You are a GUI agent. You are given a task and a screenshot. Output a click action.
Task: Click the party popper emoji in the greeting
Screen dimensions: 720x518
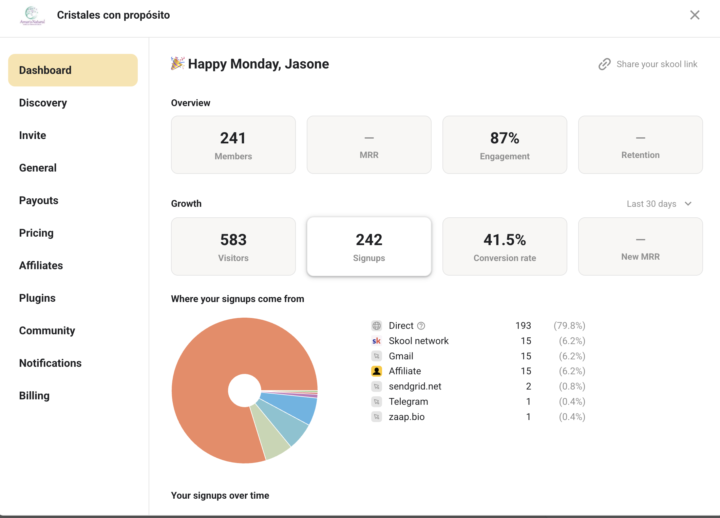177,63
